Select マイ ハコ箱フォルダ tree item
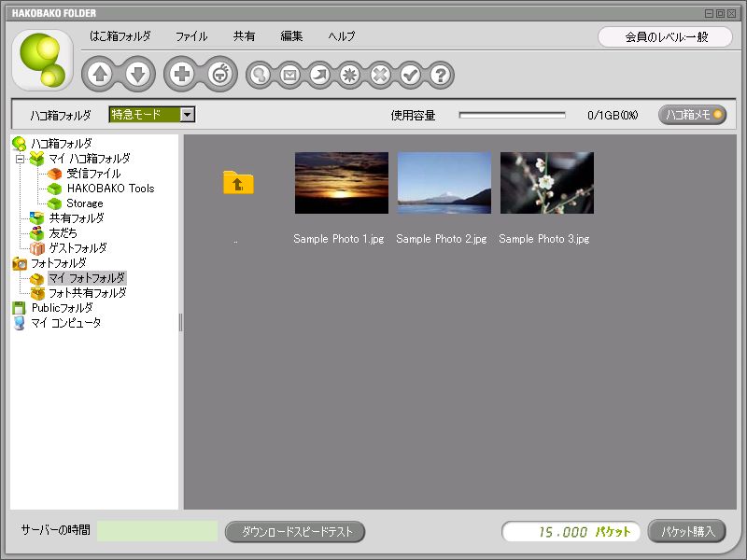 point(89,159)
